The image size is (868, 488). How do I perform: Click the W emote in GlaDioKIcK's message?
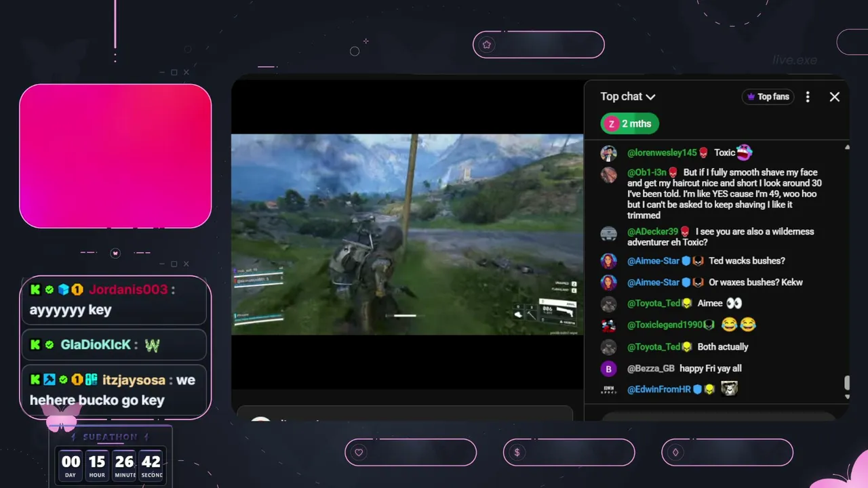click(152, 345)
